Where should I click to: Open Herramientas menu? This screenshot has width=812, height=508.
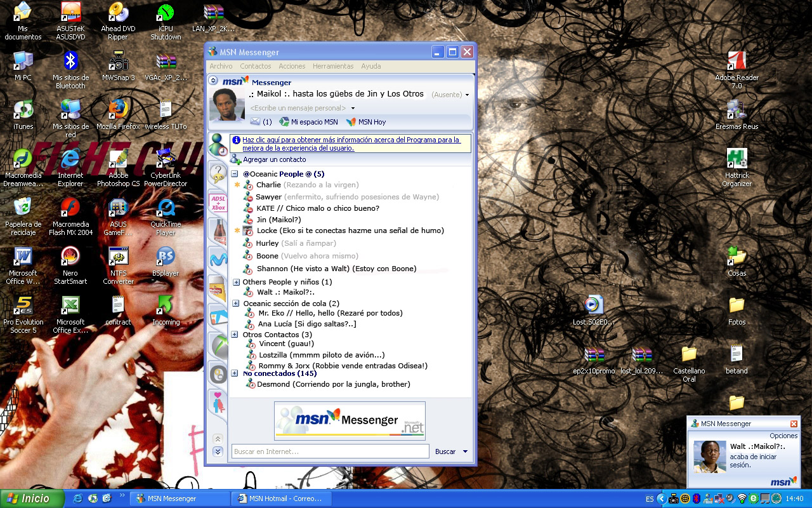(333, 66)
